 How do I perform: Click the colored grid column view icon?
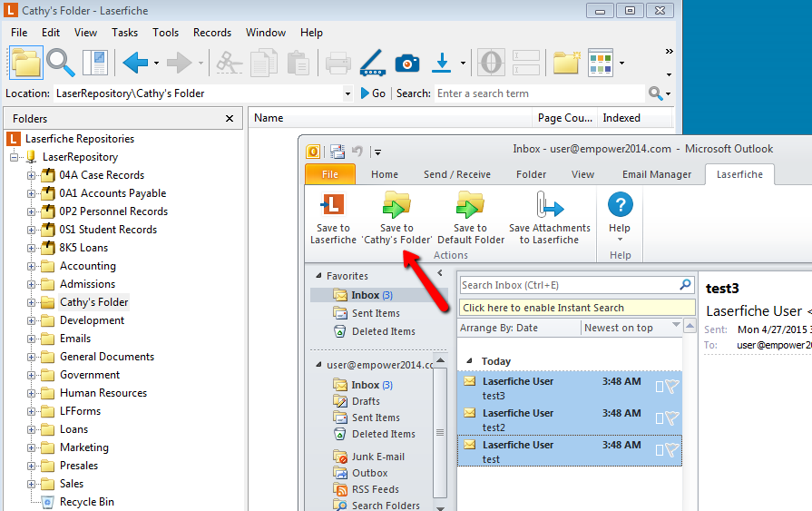pos(601,63)
